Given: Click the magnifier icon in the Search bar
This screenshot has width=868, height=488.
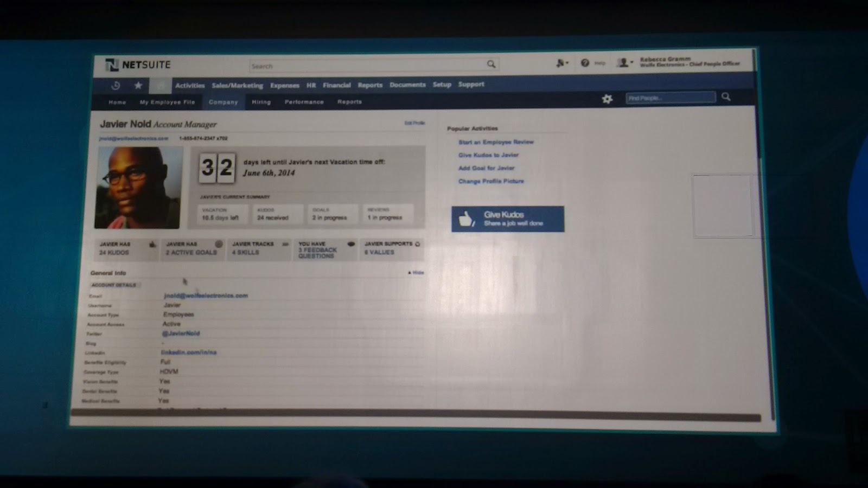Looking at the screenshot, I should tap(492, 65).
